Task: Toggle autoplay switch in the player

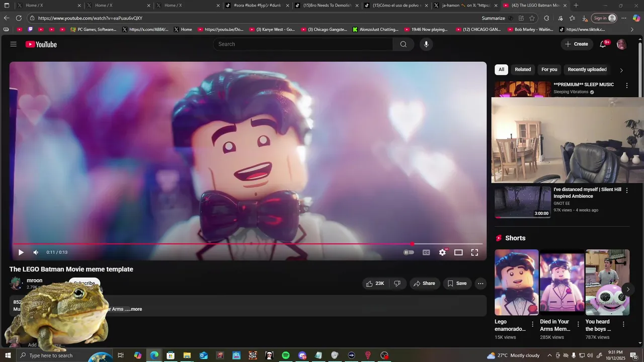Action: (409, 252)
